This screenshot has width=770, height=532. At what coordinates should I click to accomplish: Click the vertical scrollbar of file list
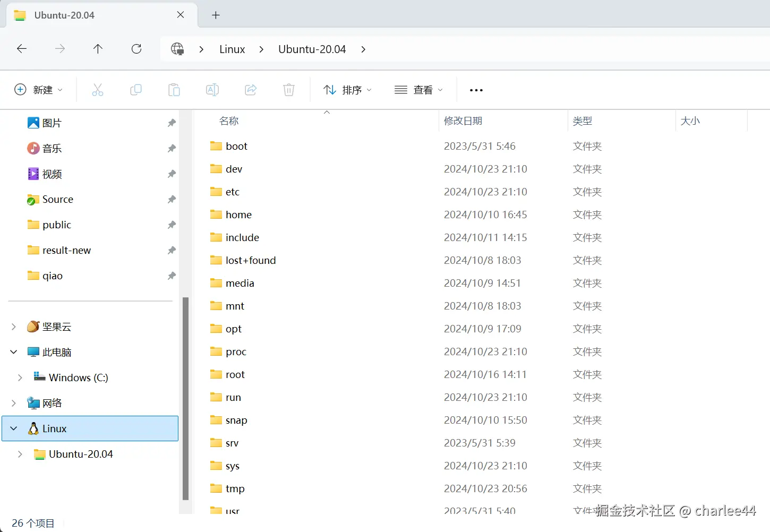click(x=186, y=398)
